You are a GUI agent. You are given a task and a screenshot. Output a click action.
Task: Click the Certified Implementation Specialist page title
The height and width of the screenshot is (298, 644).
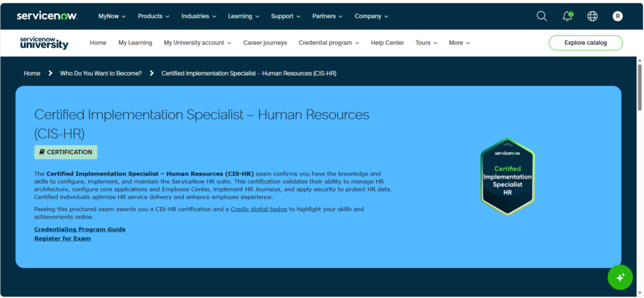click(x=202, y=124)
